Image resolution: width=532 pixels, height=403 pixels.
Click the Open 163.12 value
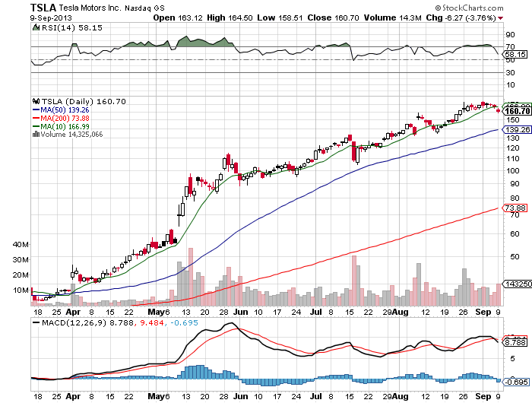coord(178,18)
